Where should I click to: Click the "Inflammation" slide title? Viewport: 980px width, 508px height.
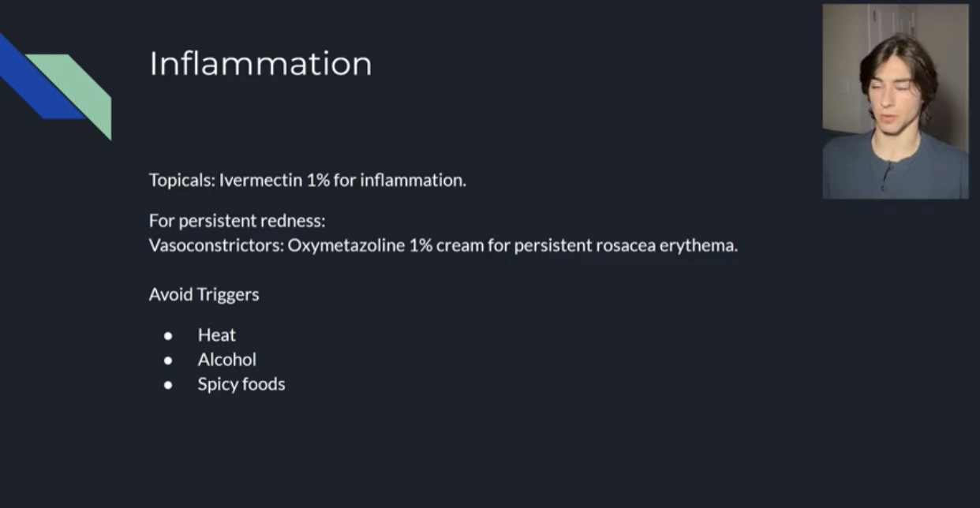(260, 64)
